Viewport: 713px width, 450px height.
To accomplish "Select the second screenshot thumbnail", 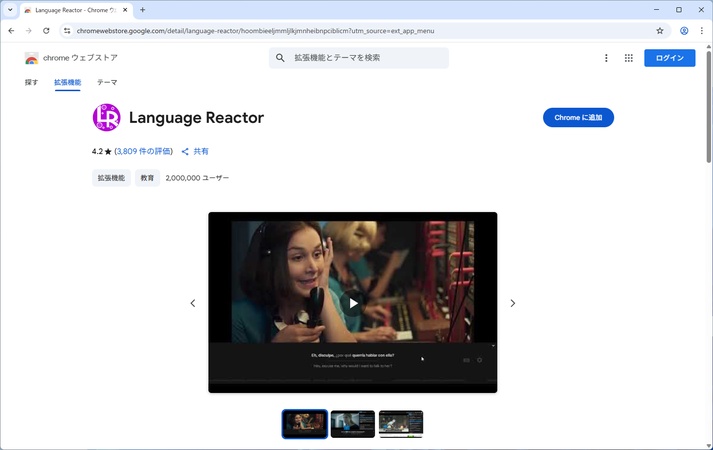I will tap(353, 424).
